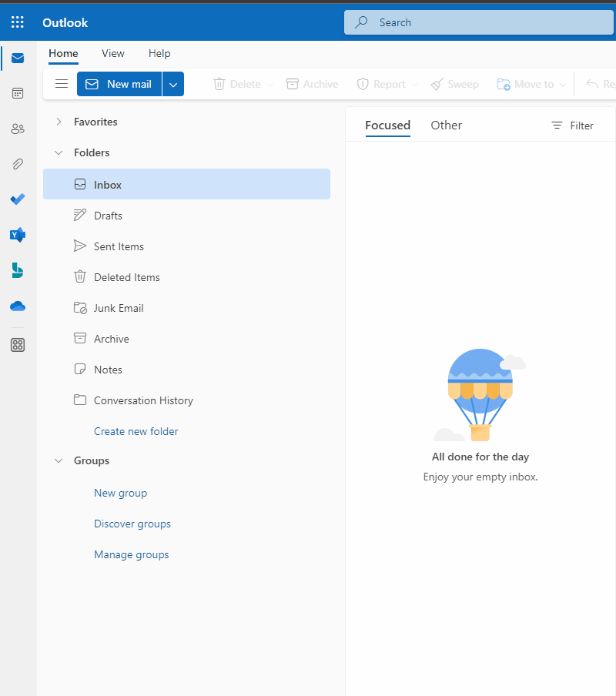Open More apps grid icon
The image size is (616, 696).
click(18, 345)
